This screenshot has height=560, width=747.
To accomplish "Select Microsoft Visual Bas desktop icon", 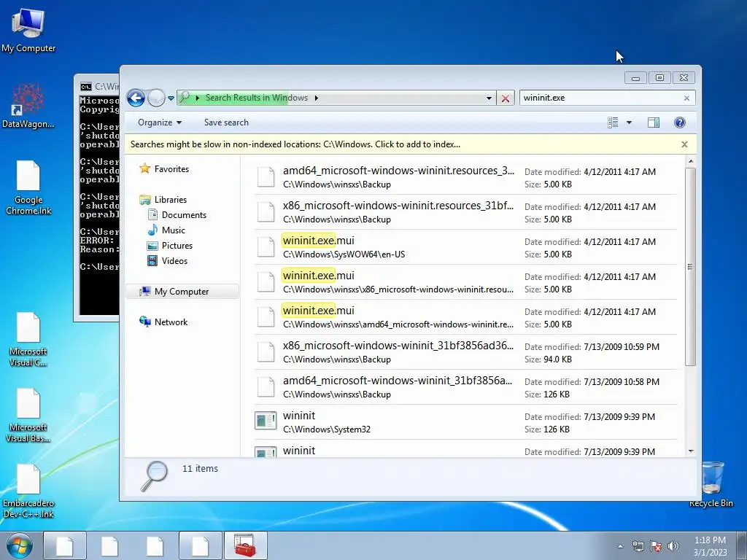I will 28,415.
